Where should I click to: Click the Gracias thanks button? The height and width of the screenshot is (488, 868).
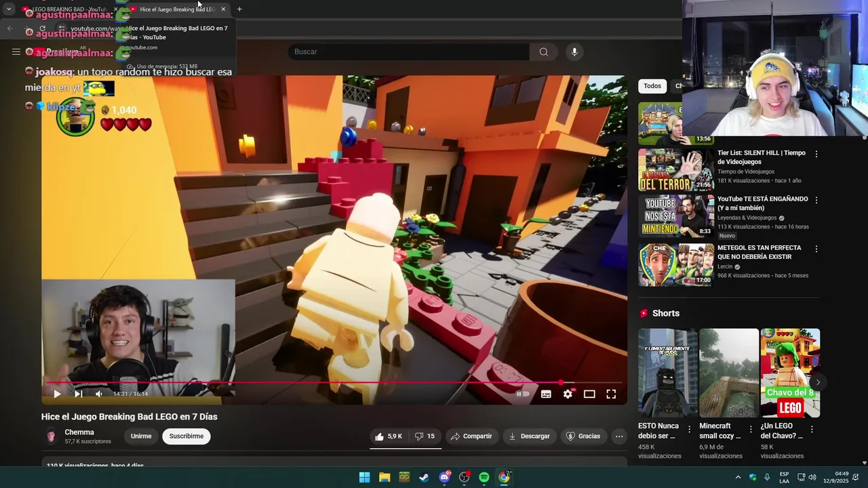(x=583, y=436)
